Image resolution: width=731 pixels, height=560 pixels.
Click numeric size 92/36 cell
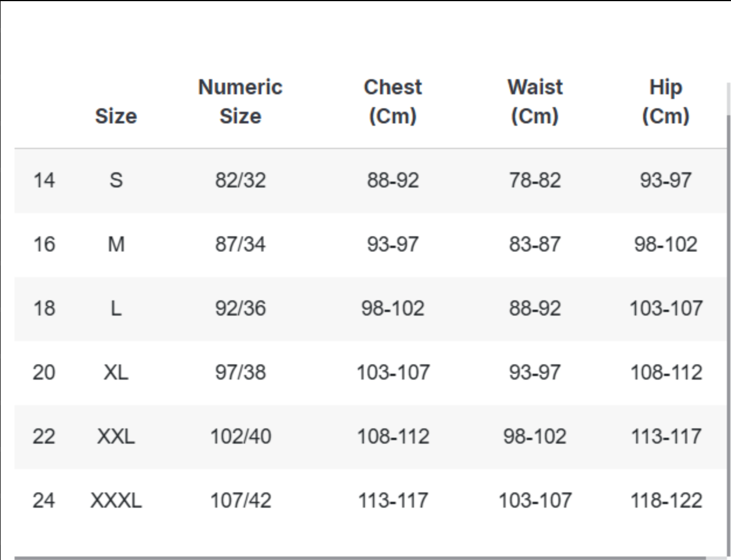(240, 308)
